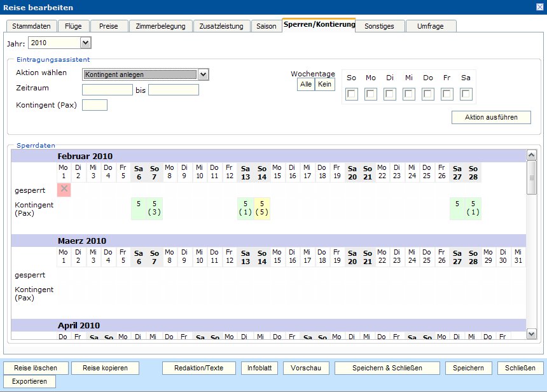Click the scroll down arrow in Sperrdaten
Viewport: 547px width, 392px height.
click(x=532, y=333)
